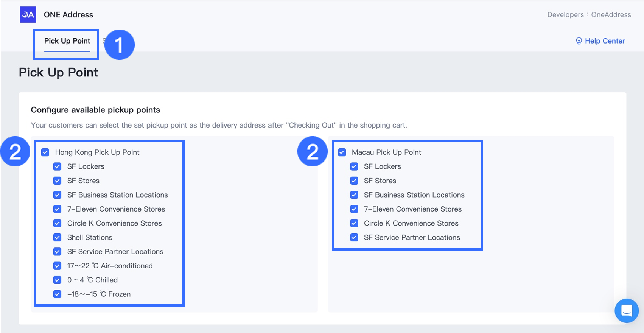Uncheck Macau 7-Eleven Convenience Stores
This screenshot has height=333, width=644.
point(354,209)
